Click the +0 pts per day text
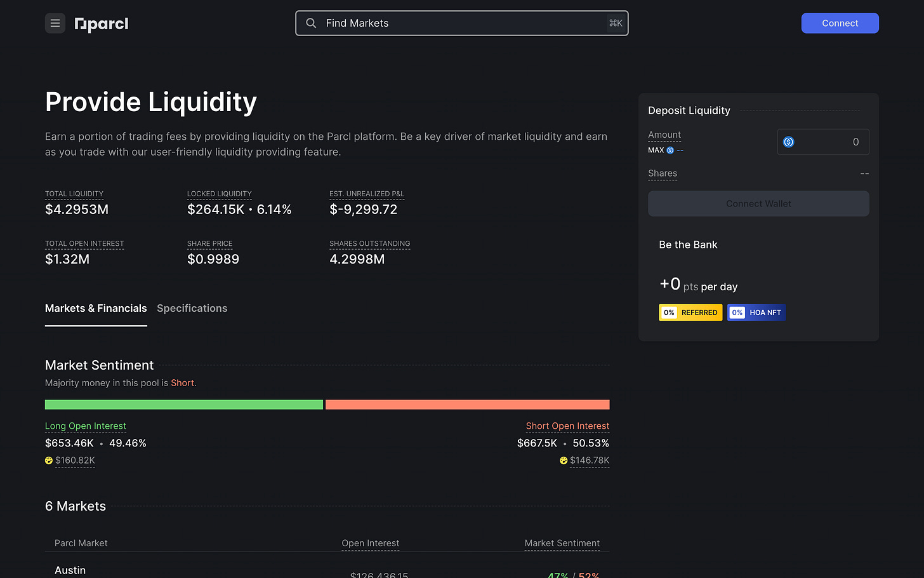 tap(699, 285)
